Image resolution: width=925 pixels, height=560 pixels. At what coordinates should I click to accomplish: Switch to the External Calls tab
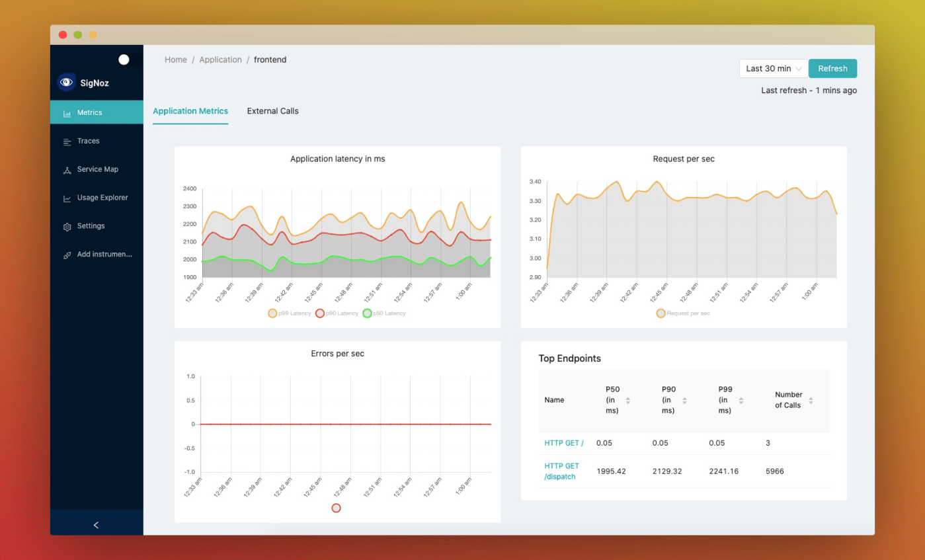coord(272,111)
